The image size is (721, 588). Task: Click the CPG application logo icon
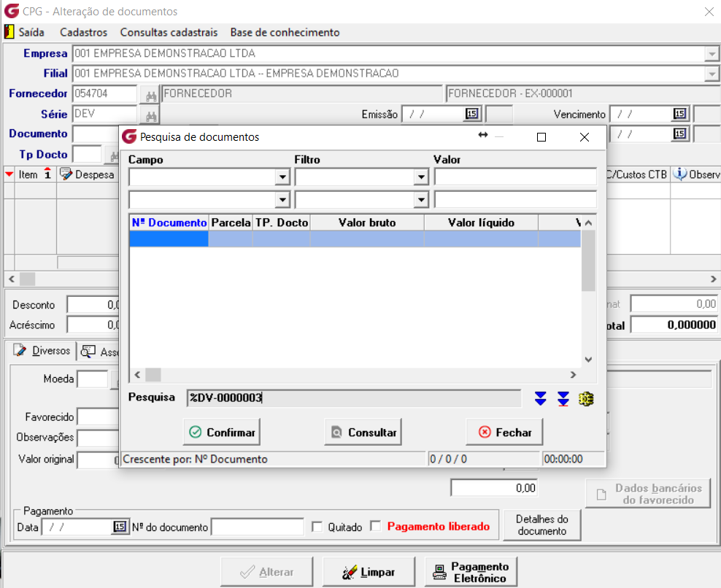point(12,11)
